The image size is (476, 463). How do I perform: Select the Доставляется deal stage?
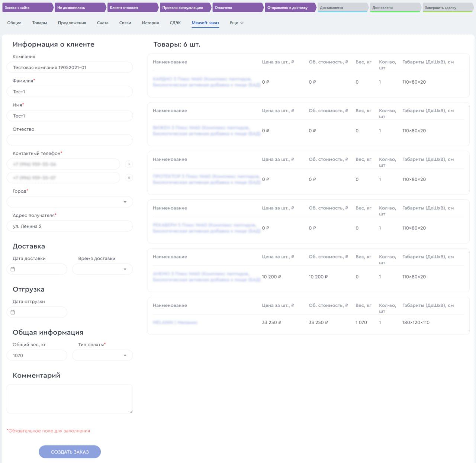pyautogui.click(x=342, y=8)
